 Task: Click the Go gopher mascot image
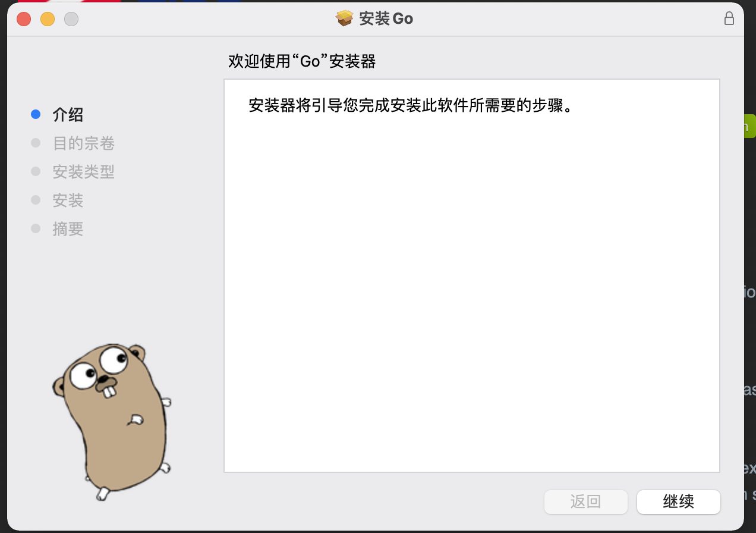point(112,421)
